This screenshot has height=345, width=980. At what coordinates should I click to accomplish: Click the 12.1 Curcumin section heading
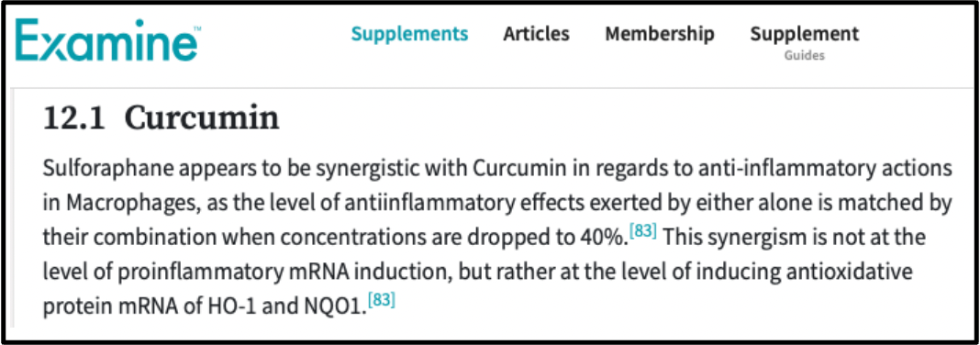point(161,118)
